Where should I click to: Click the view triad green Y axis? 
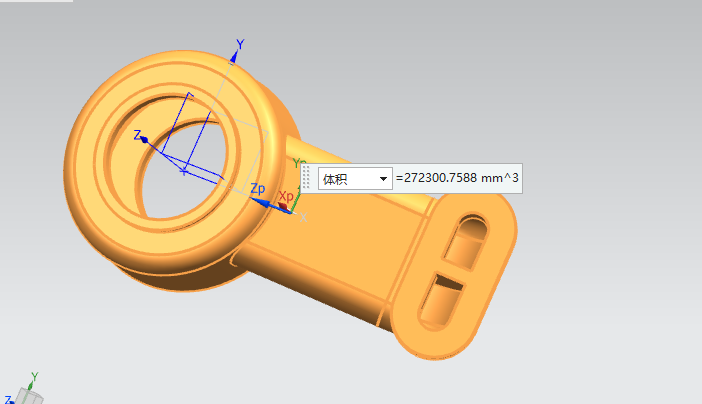tap(33, 378)
